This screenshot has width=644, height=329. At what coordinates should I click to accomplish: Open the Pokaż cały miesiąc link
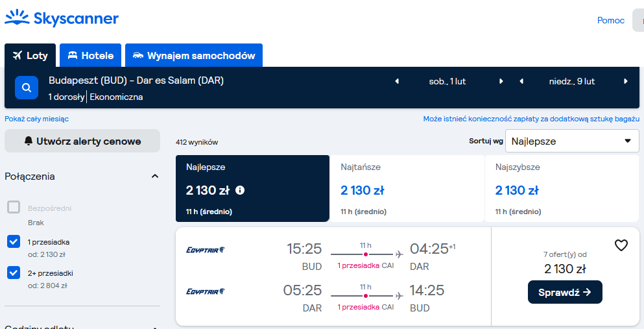[36, 119]
